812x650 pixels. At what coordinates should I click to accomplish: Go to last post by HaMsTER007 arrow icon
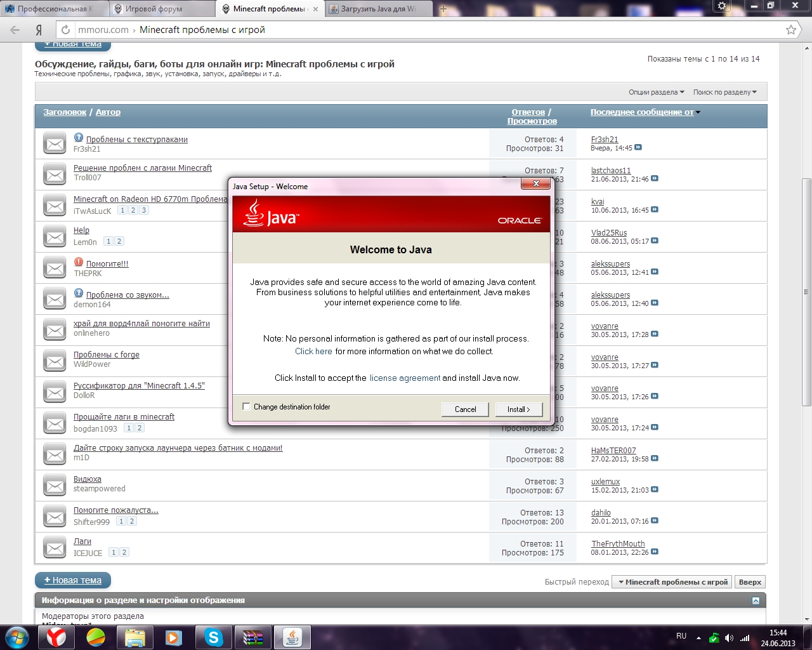(x=655, y=458)
